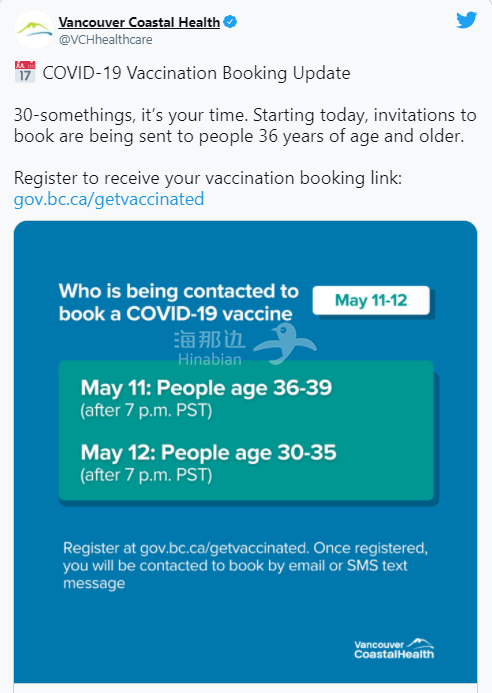Screen dimensions: 492x693
Task: Click the Vancouver CoastalHealth logo in the graphic
Action: tap(394, 648)
